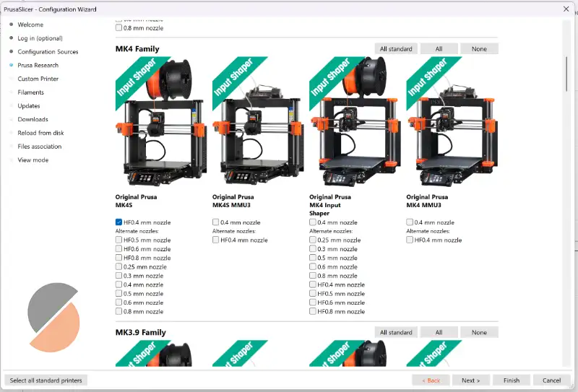Select Prusa Research page in sidebar
The height and width of the screenshot is (392, 578).
coord(38,65)
